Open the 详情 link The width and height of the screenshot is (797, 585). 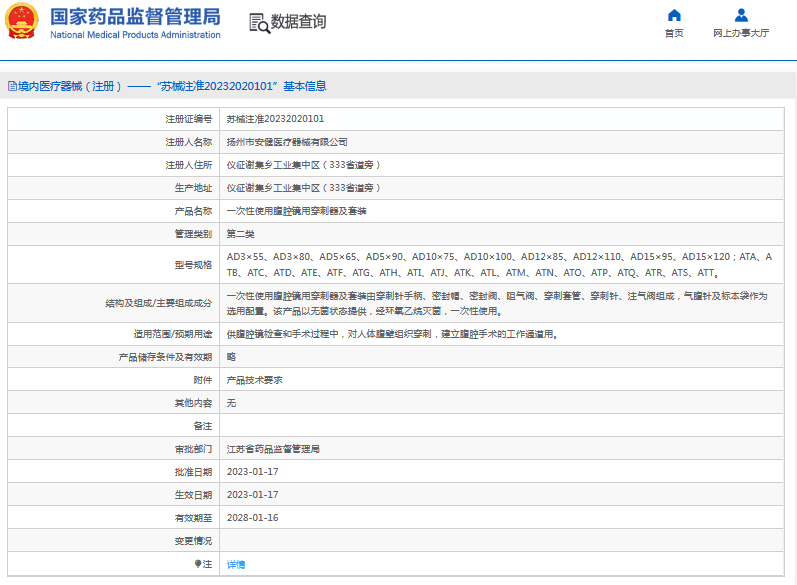point(236,564)
